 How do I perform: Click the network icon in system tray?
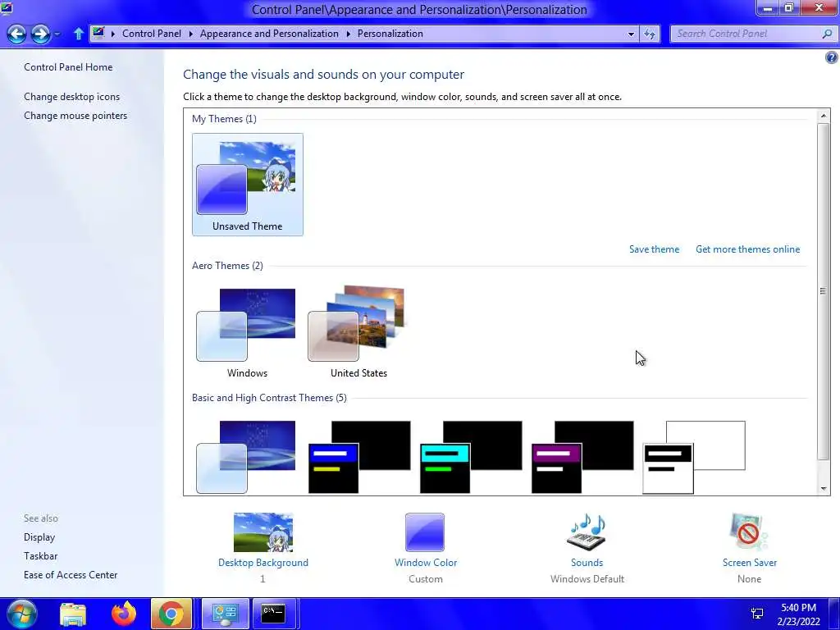[x=757, y=614]
